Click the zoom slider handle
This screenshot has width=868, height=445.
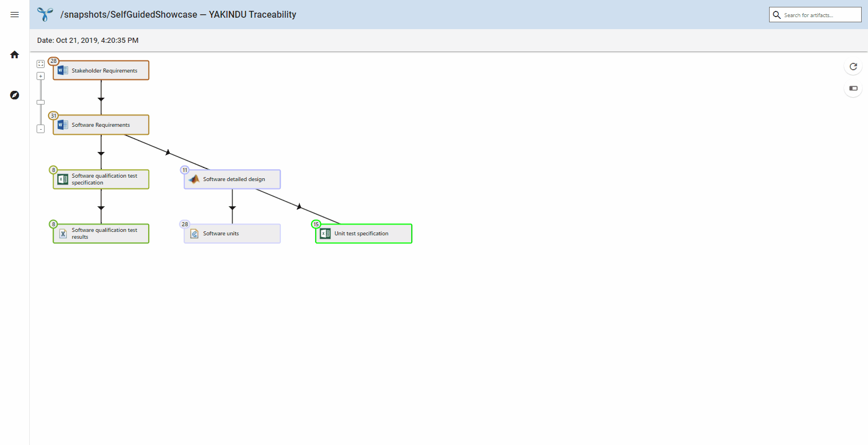[41, 102]
